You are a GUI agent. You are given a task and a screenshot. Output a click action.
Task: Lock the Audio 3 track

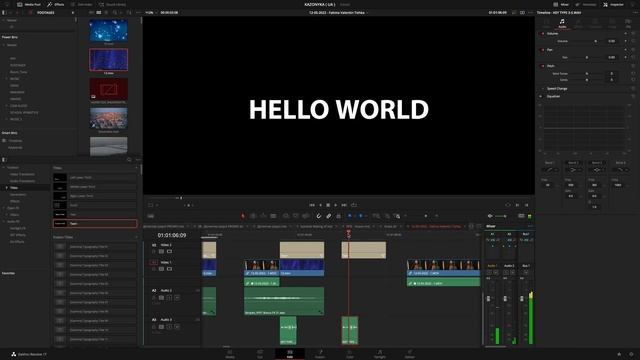[x=154, y=327]
